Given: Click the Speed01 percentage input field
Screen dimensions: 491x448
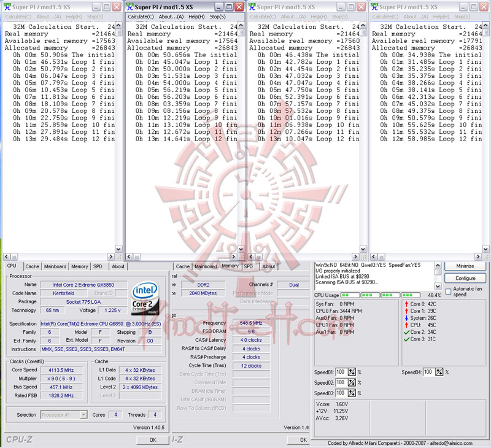Looking at the screenshot, I should click(x=342, y=372).
